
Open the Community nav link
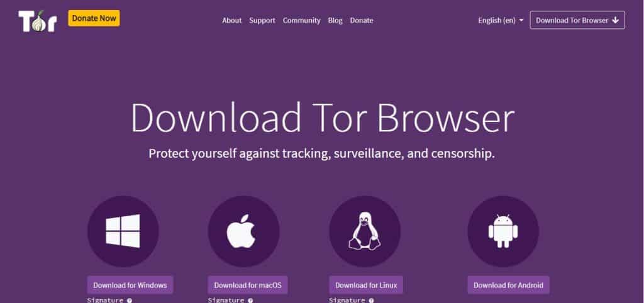[301, 20]
